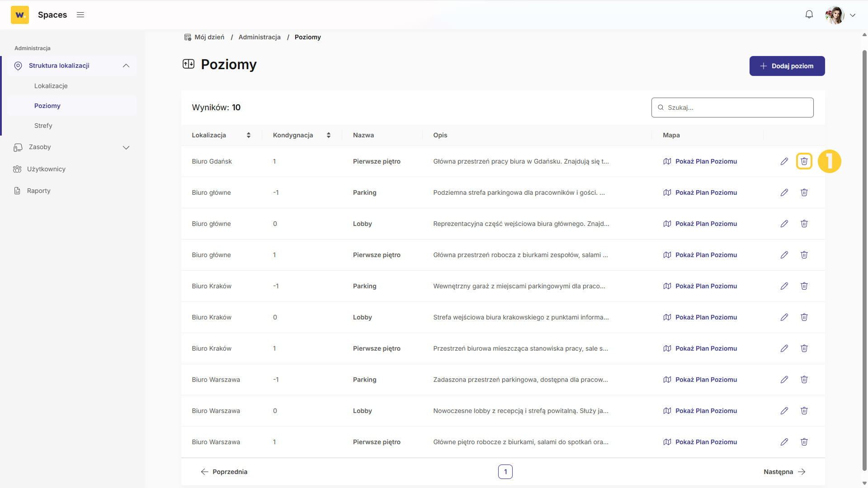Click the Nazwa column header
Screen dimensions: 868x488
363,135
